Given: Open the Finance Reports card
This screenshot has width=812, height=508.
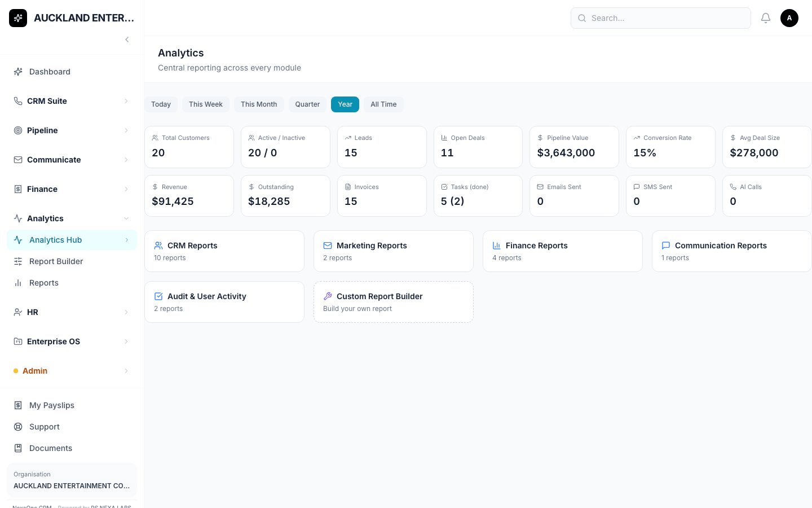Looking at the screenshot, I should point(563,251).
